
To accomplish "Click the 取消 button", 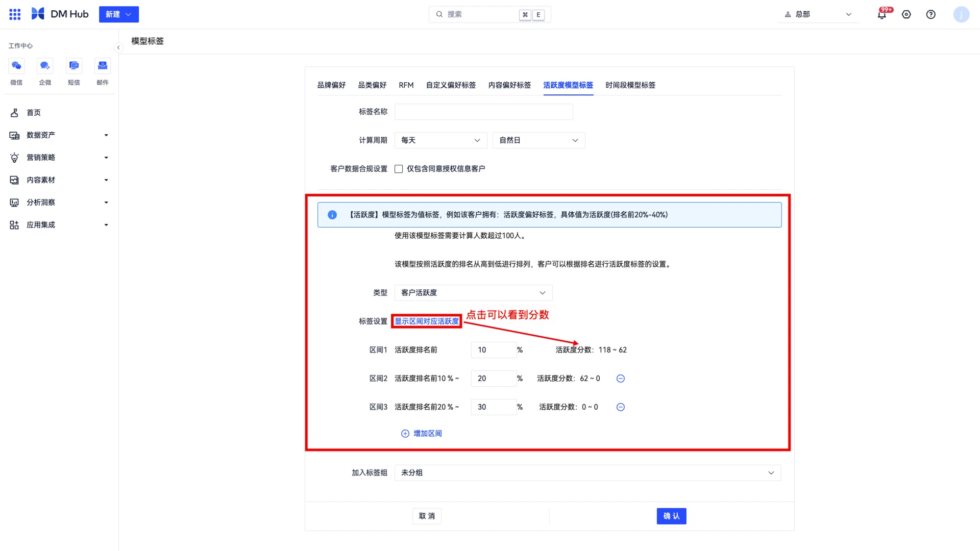I will [427, 516].
